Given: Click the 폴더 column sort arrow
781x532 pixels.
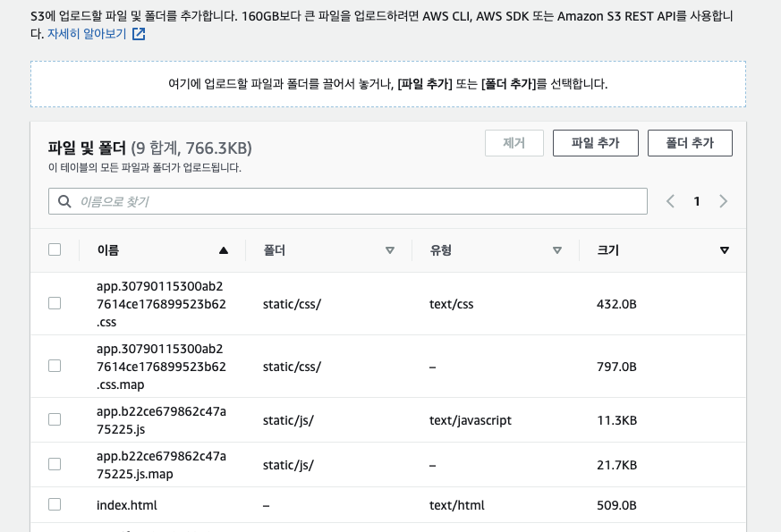Looking at the screenshot, I should 389,250.
